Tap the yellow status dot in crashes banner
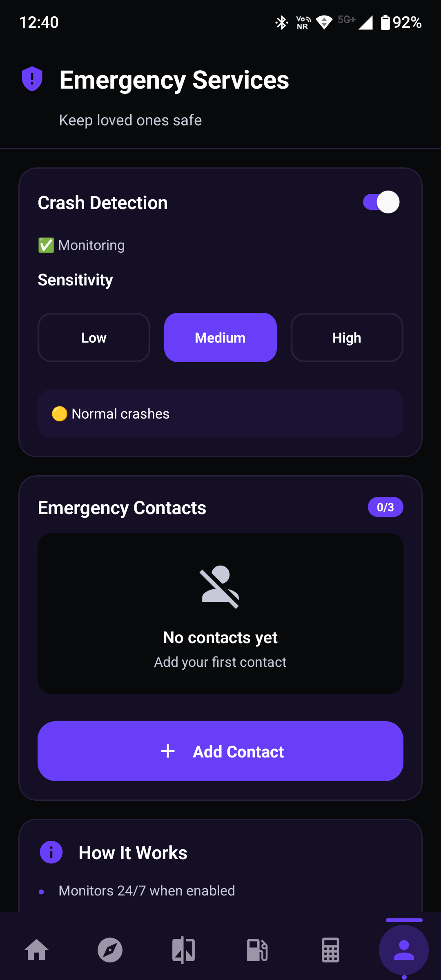 coord(60,414)
